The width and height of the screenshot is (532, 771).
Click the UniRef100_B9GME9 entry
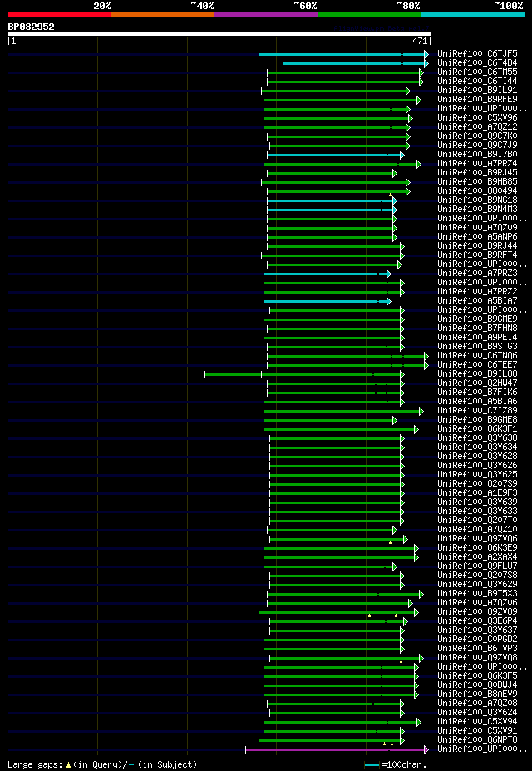(x=477, y=319)
